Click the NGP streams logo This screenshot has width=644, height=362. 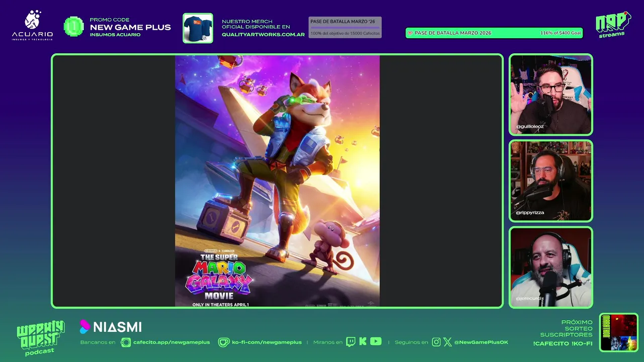point(613,25)
